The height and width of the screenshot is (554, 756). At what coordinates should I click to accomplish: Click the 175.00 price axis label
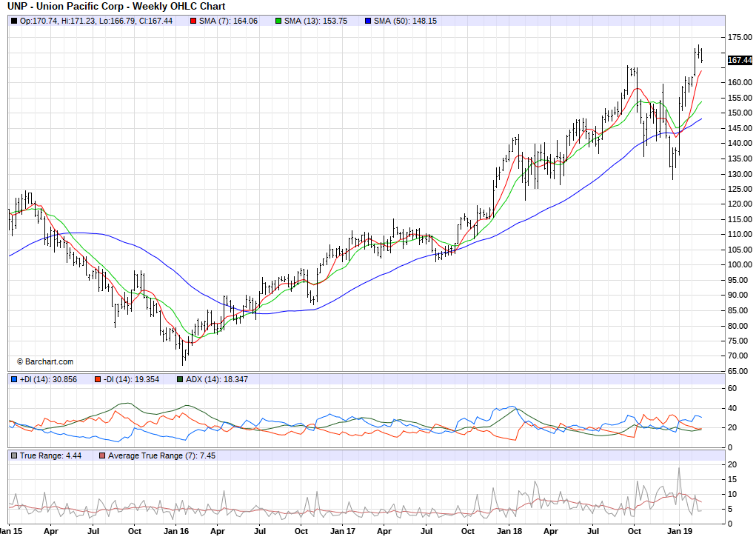pyautogui.click(x=738, y=37)
